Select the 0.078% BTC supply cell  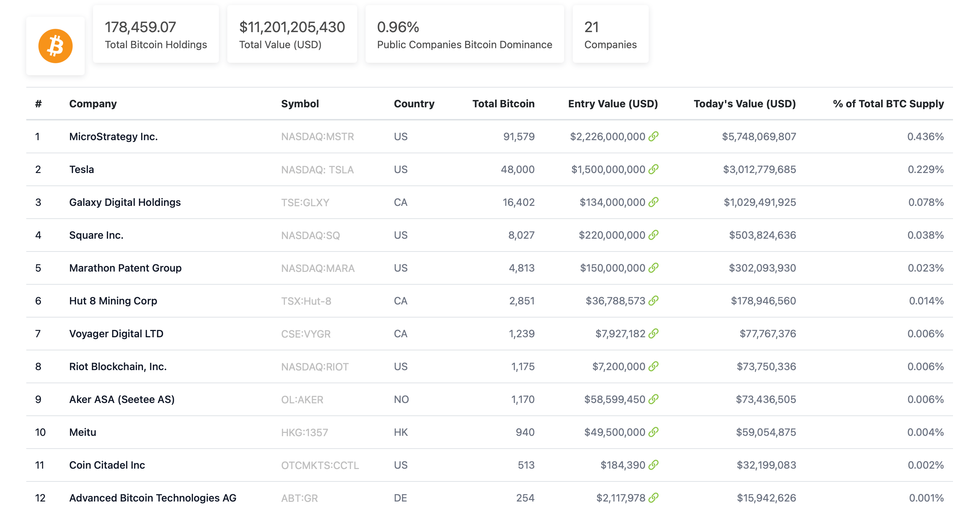926,203
